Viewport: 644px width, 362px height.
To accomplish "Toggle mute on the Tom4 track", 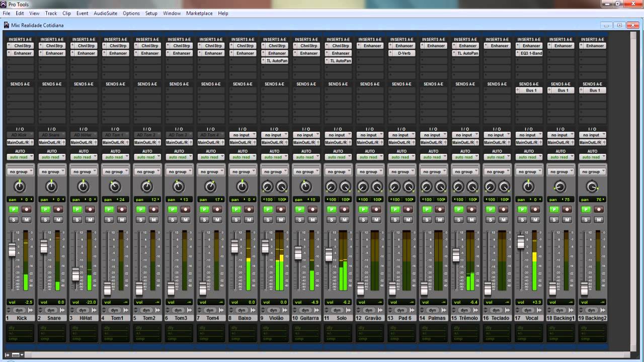I will click(217, 220).
